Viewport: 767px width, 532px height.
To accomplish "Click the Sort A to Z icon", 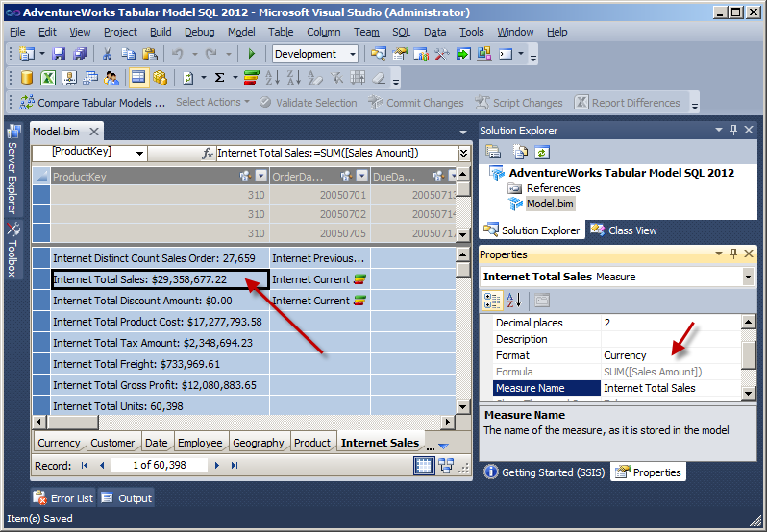I will pyautogui.click(x=272, y=78).
